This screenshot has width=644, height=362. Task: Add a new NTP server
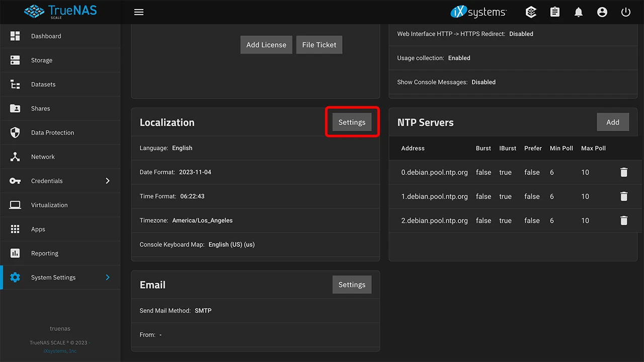pos(612,122)
